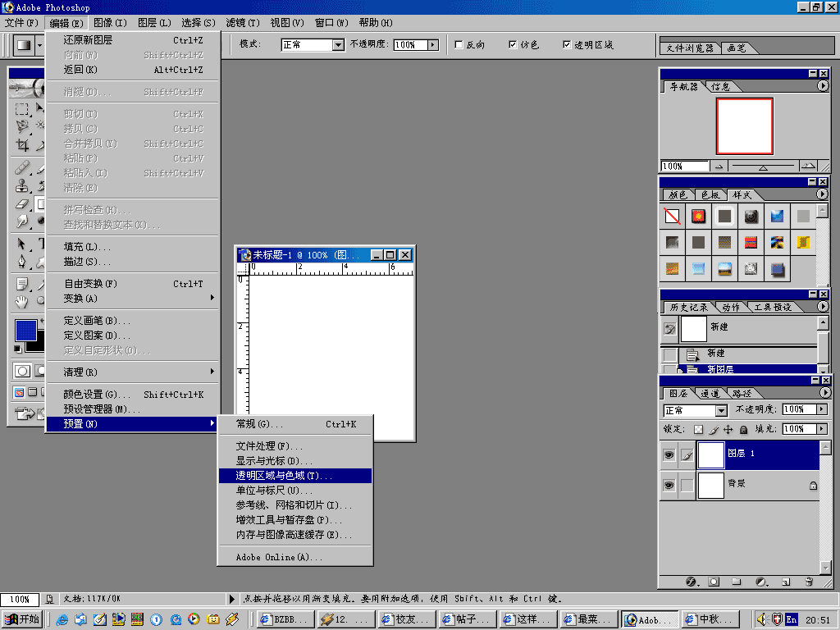Screen dimensions: 840x630
Task: Click the create new layer icon
Action: pyautogui.click(x=786, y=582)
